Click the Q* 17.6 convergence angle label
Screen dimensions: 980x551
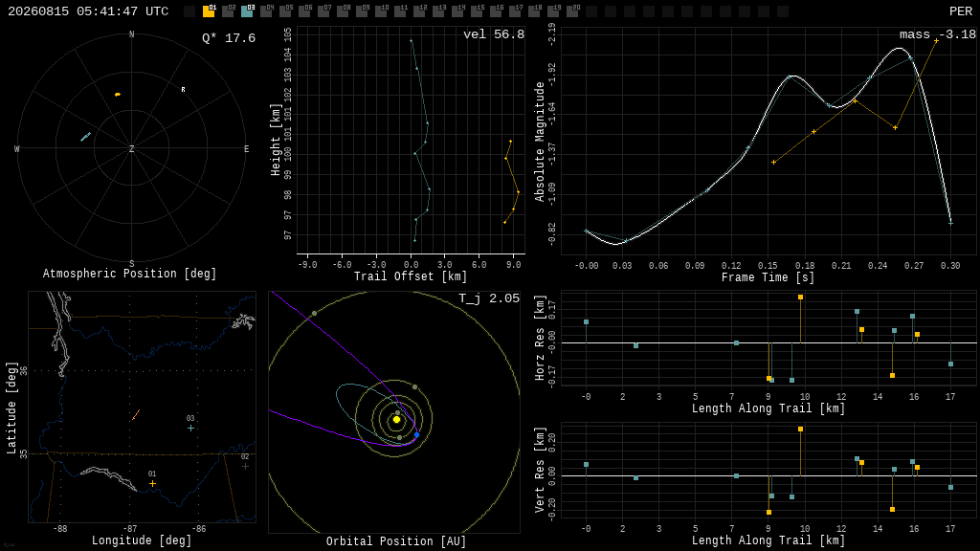coord(229,38)
